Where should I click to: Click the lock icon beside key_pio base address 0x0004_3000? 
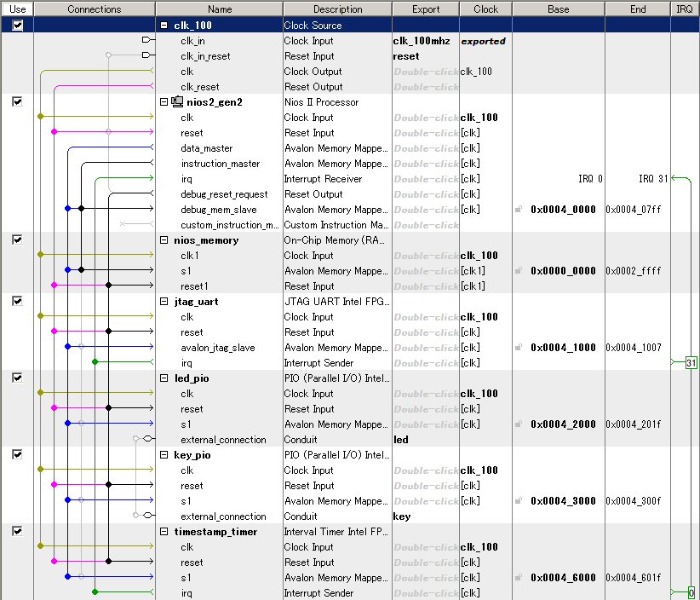tap(518, 500)
